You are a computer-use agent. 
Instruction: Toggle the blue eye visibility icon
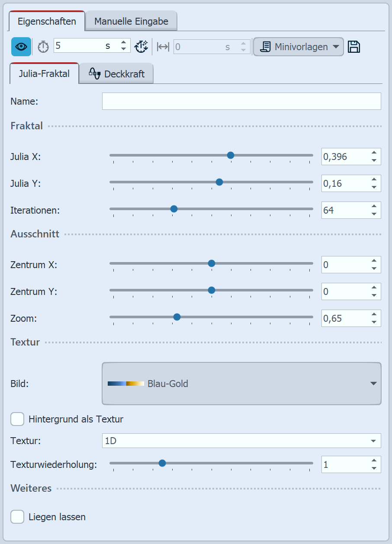click(x=21, y=47)
